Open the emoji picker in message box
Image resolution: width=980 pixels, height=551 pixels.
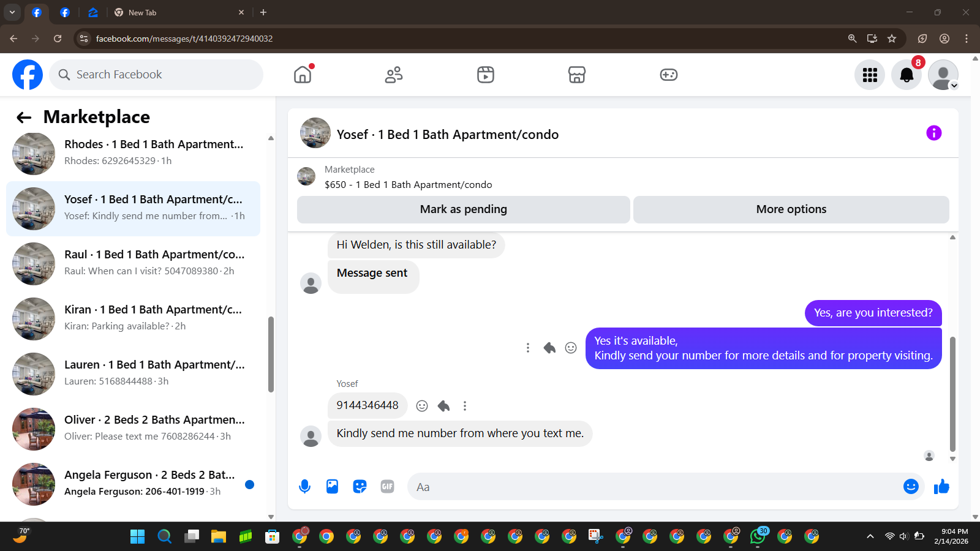(x=911, y=486)
